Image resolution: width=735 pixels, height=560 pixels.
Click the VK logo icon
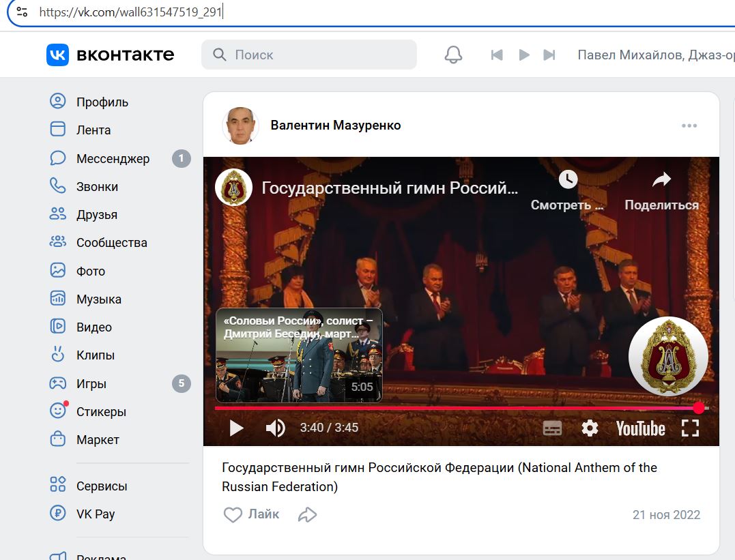tap(57, 55)
